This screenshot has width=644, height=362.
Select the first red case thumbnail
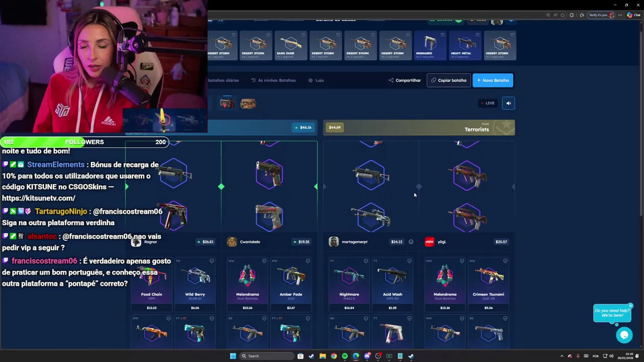click(x=227, y=104)
